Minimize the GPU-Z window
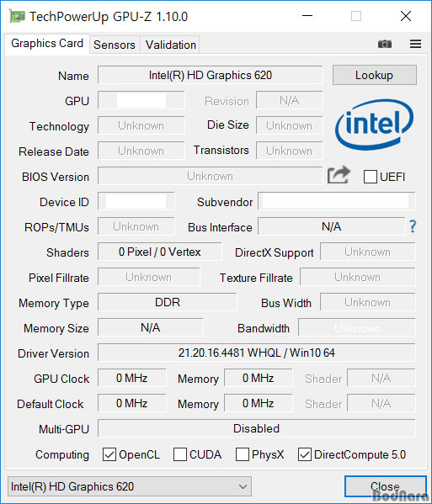432x504 pixels. (307, 16)
